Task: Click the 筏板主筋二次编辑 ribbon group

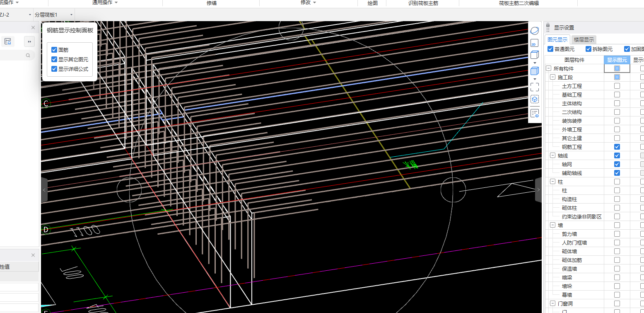Action: 519,3
